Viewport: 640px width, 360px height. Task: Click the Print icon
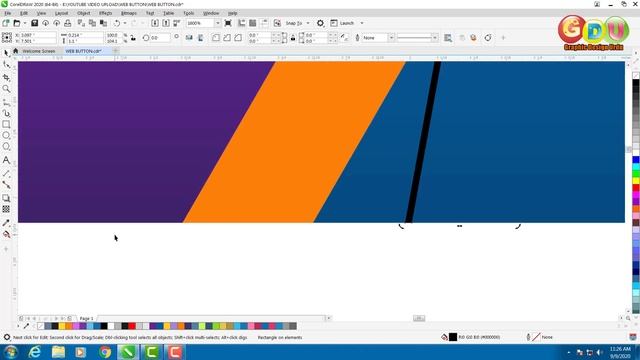pyautogui.click(x=68, y=23)
